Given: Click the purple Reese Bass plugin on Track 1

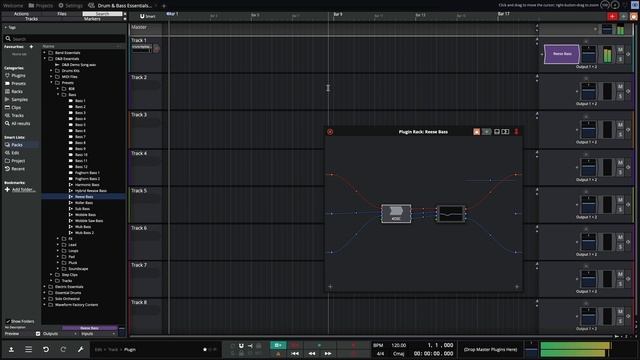Looking at the screenshot, I should pyautogui.click(x=562, y=54).
